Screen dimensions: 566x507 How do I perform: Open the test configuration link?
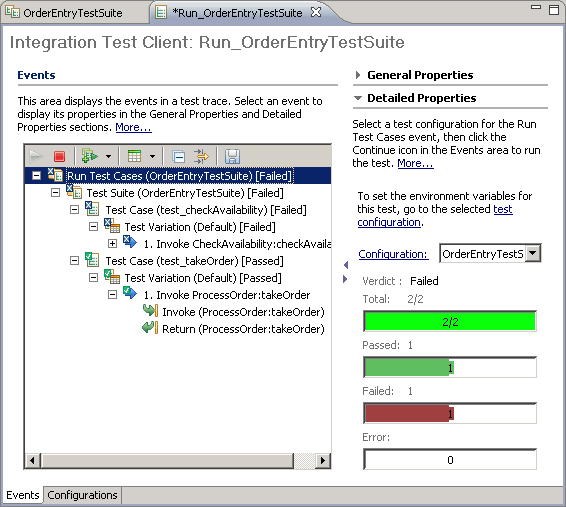pyautogui.click(x=435, y=215)
